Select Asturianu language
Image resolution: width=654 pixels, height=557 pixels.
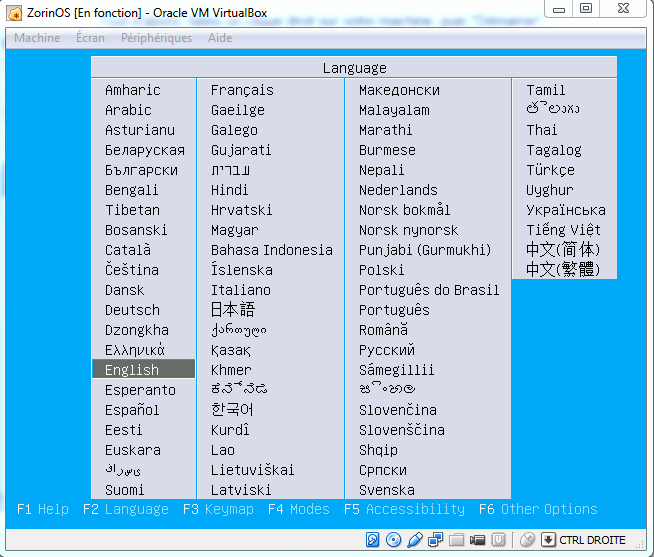pos(140,130)
